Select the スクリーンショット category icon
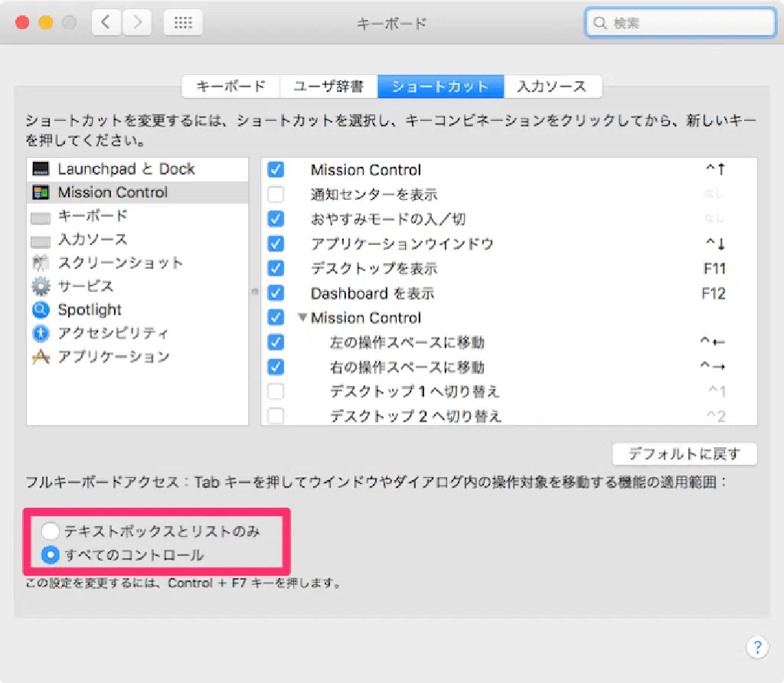 41,263
